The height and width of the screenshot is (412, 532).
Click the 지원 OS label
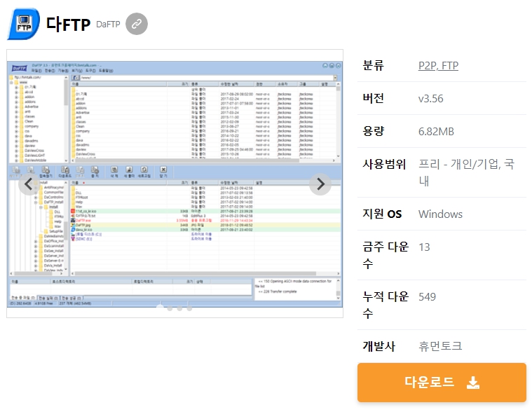click(x=382, y=214)
